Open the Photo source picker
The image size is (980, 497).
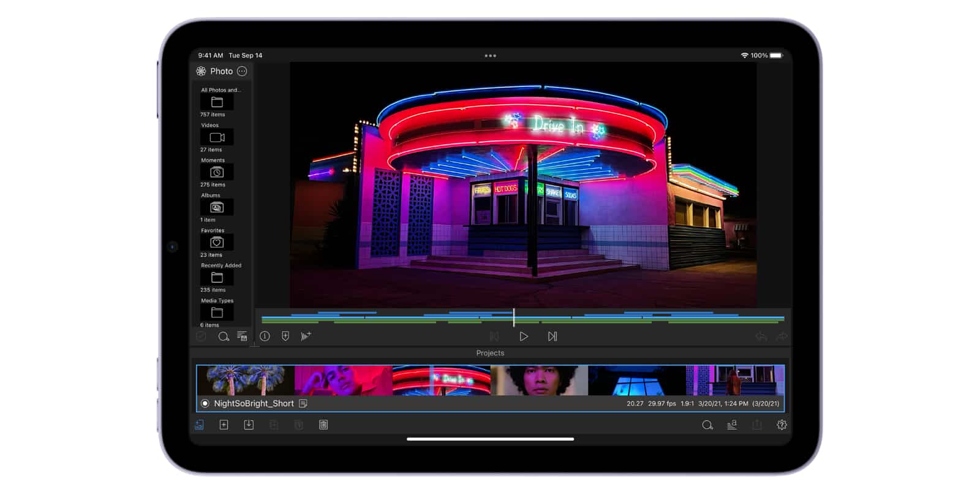pyautogui.click(x=214, y=71)
